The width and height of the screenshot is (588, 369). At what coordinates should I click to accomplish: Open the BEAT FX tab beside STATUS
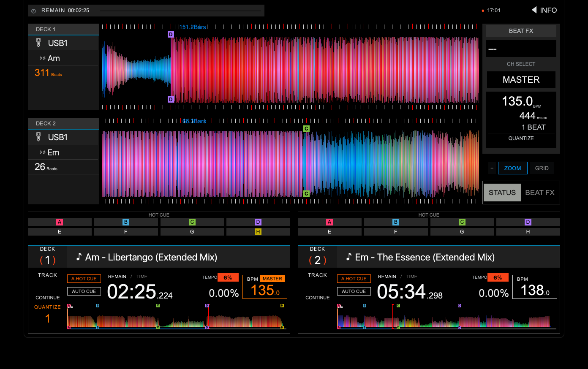[x=540, y=193]
